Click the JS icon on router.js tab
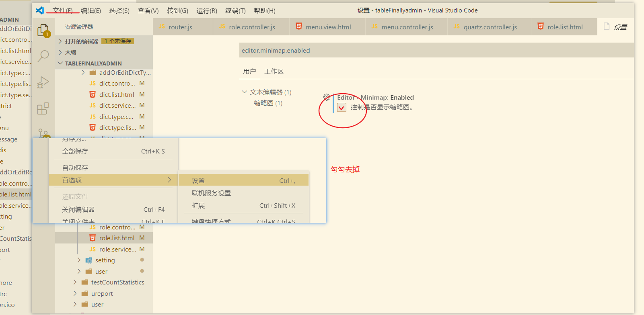Screen dimensions: 644x315 [x=162, y=27]
